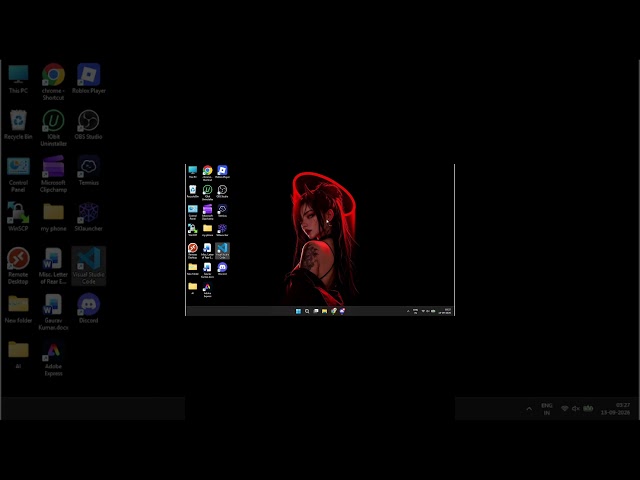Open Remote Desktop icon in the center desktop
Image resolution: width=640 pixels, height=480 pixels.
193,251
